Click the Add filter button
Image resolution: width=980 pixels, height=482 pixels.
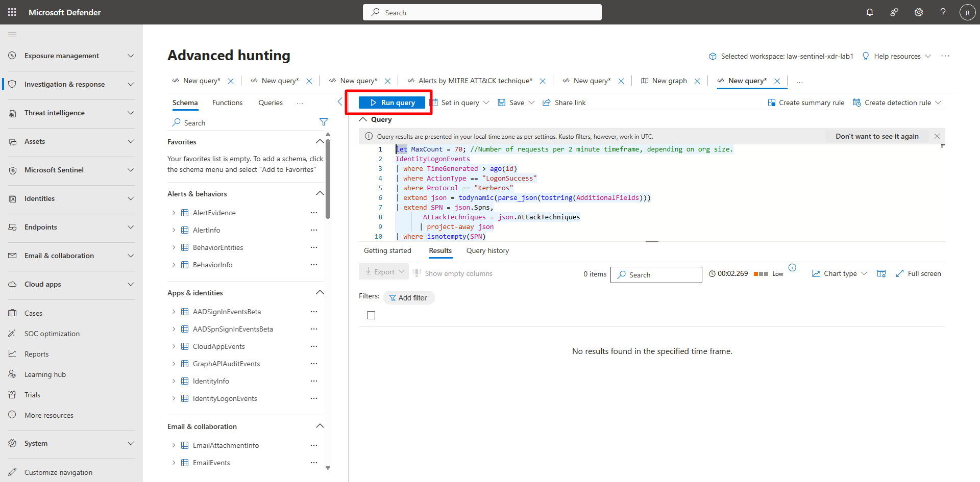[x=409, y=298]
